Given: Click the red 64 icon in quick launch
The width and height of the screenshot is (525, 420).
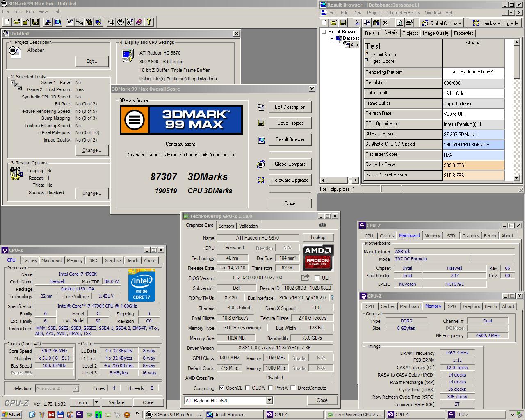Looking at the screenshot, I should pyautogui.click(x=51, y=415).
